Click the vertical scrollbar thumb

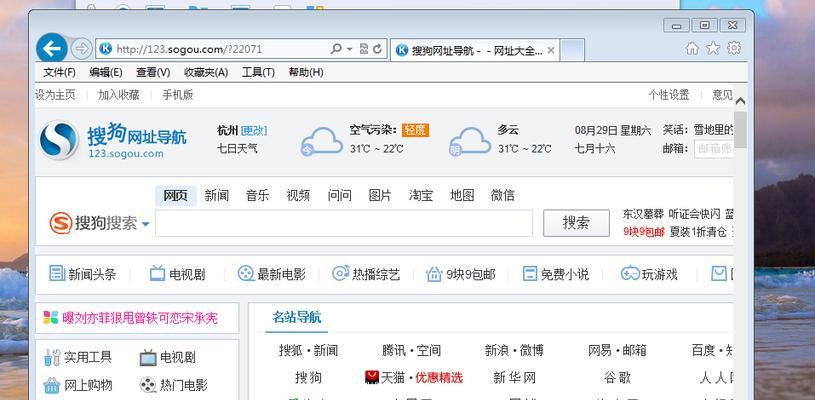(740, 130)
